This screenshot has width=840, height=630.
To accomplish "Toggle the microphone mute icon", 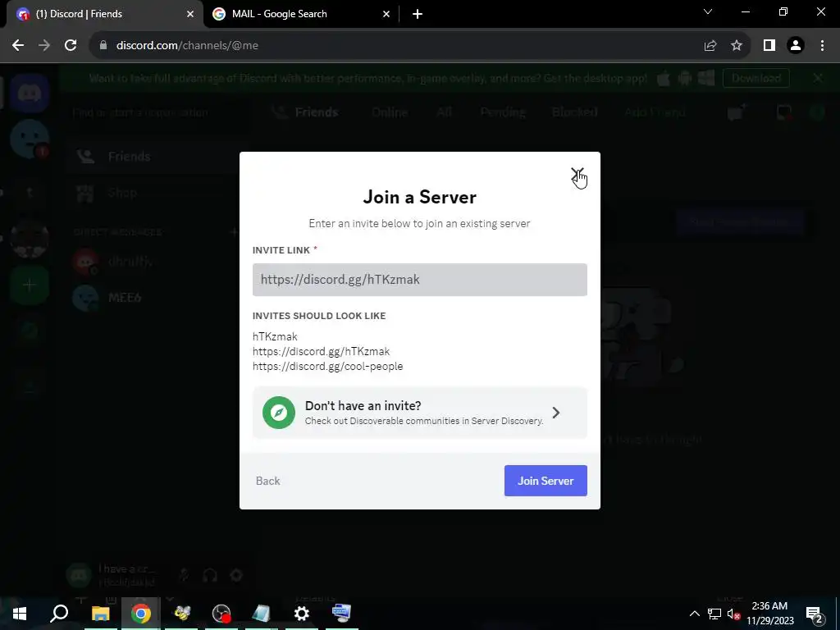I will pos(184,575).
